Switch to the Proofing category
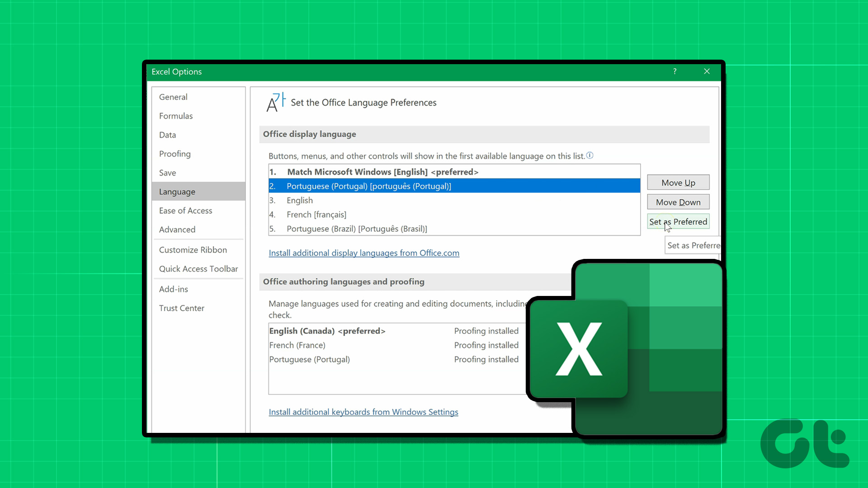The image size is (868, 488). (175, 154)
